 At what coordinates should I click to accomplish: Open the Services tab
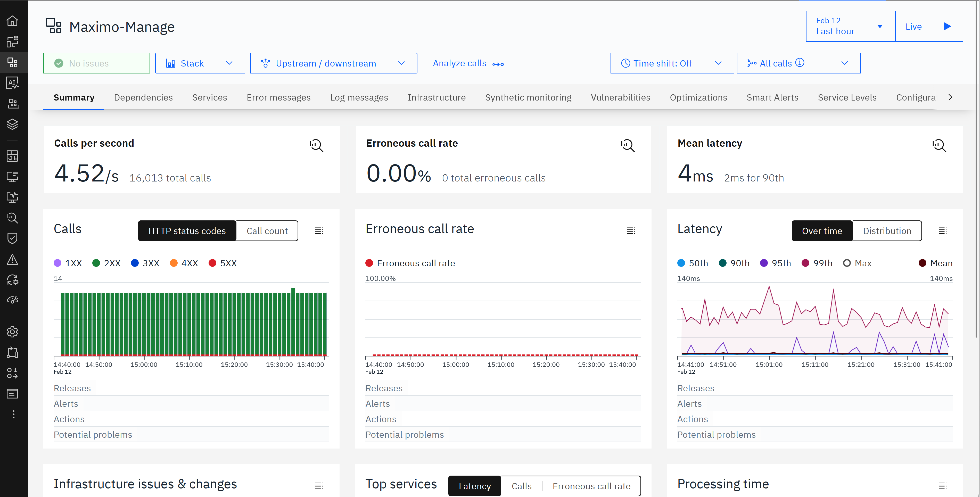tap(209, 97)
